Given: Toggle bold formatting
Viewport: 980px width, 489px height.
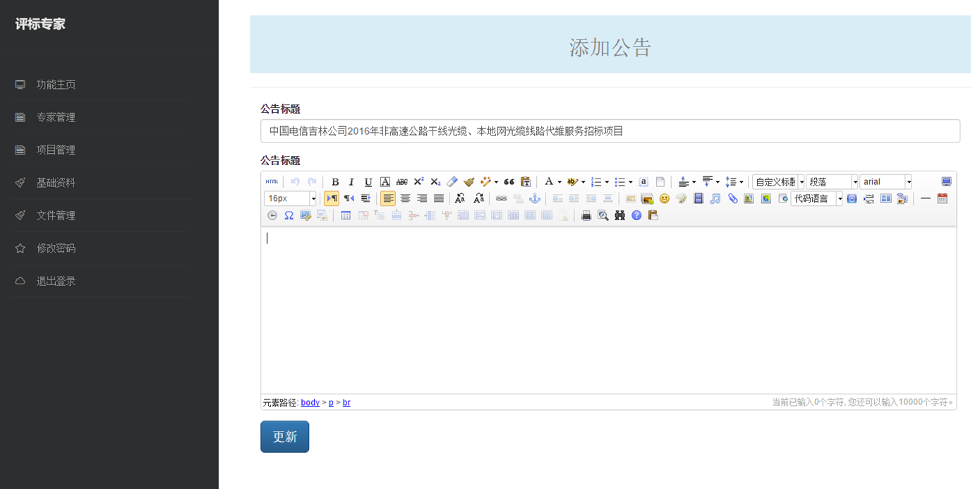Looking at the screenshot, I should (335, 181).
